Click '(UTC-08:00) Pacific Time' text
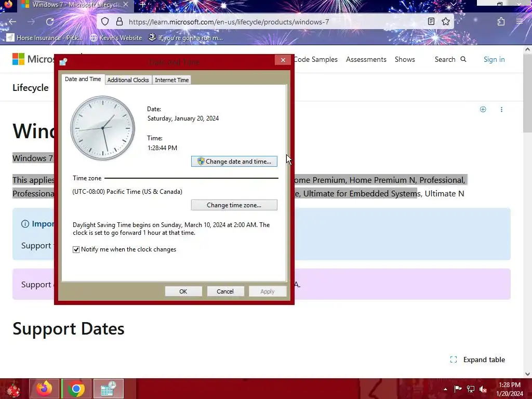 point(128,192)
